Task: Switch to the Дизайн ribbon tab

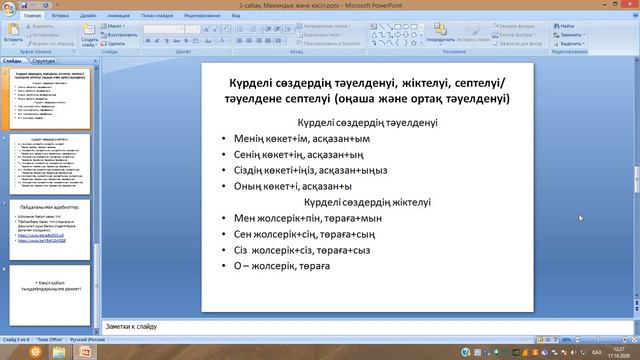Action: click(x=88, y=16)
